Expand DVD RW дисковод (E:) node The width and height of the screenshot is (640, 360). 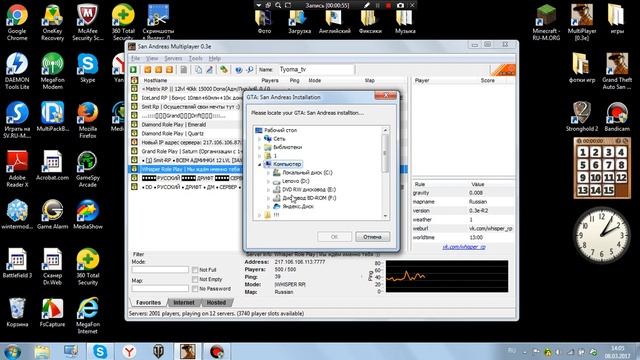pyautogui.click(x=269, y=190)
